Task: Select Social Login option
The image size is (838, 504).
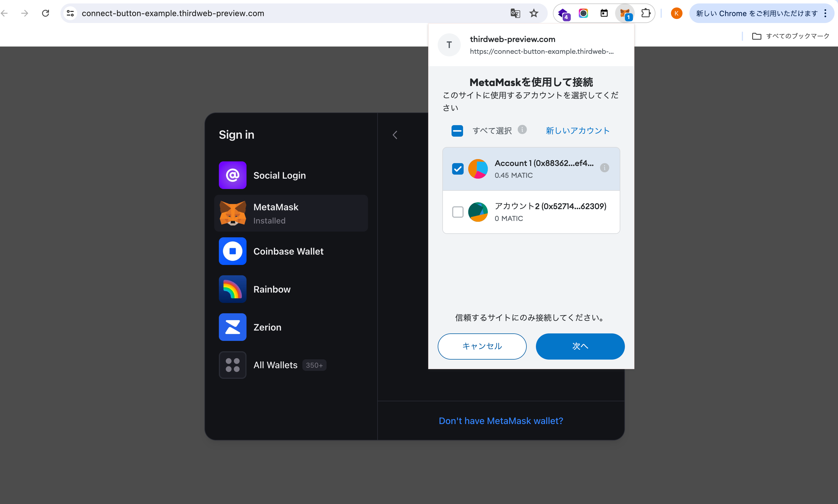Action: pos(279,175)
